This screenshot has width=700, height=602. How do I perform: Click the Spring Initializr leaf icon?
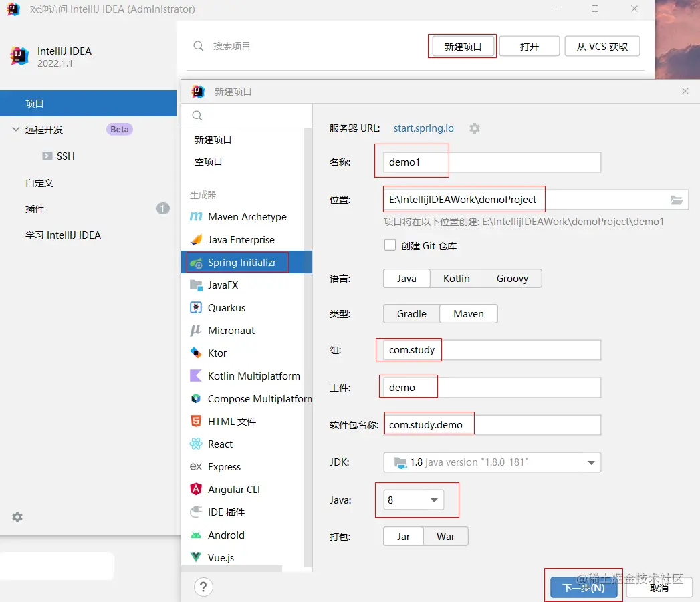195,263
